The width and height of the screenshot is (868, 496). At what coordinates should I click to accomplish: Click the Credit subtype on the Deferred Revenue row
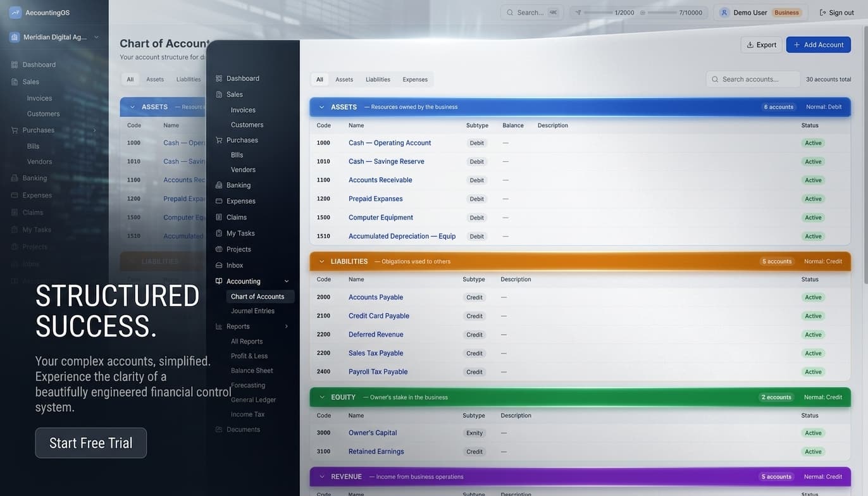474,335
